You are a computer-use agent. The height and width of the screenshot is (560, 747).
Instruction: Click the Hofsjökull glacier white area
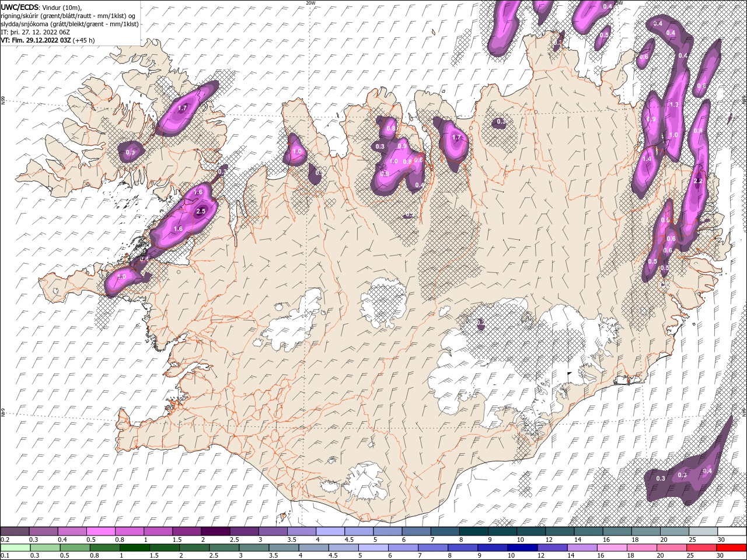click(x=383, y=302)
